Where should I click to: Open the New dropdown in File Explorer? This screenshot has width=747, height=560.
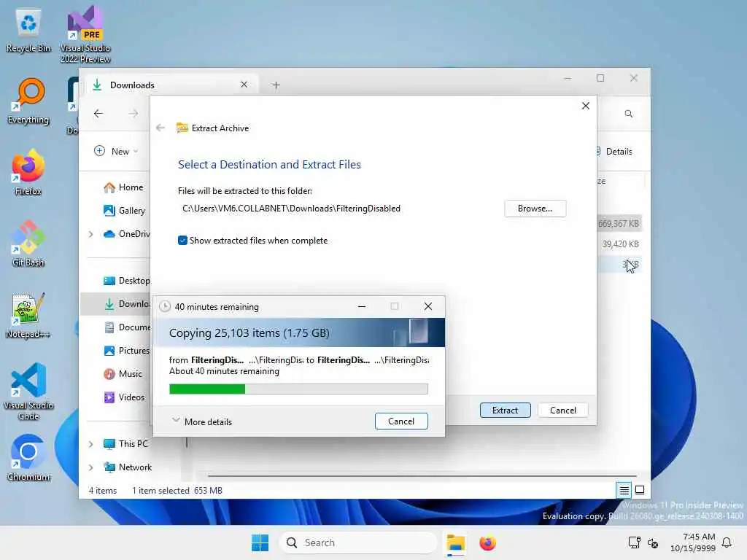[x=116, y=151]
